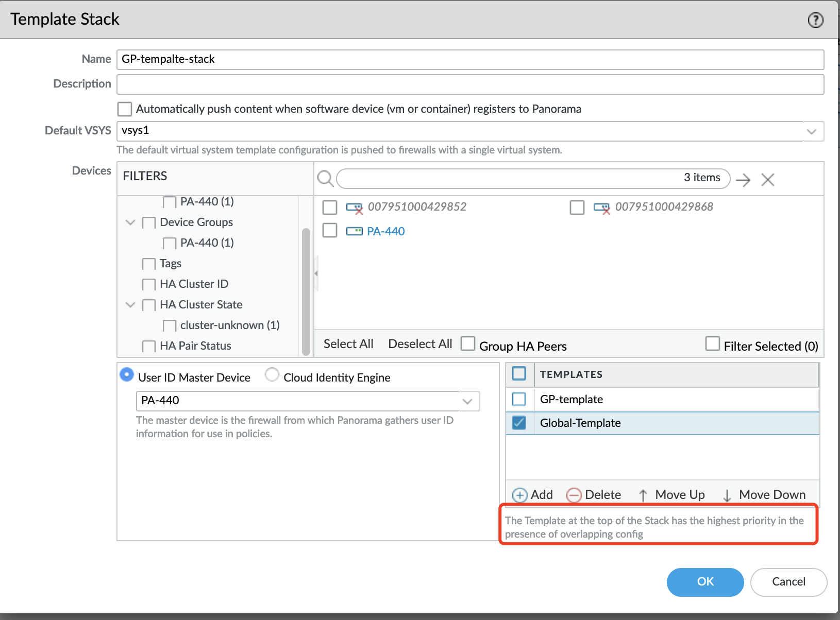The height and width of the screenshot is (620, 840).
Task: Open the master device PA-440 dropdown
Action: 467,401
